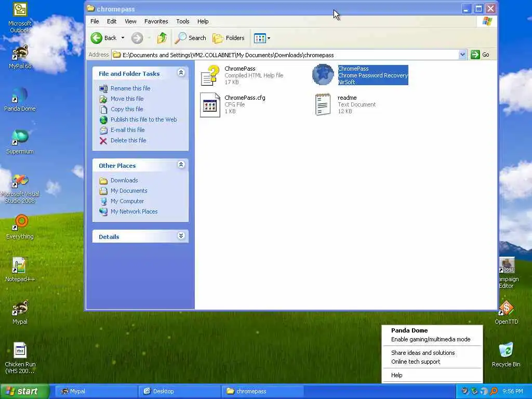Screen dimensions: 532x399
Task: Open the Favorites menu
Action: click(x=156, y=21)
